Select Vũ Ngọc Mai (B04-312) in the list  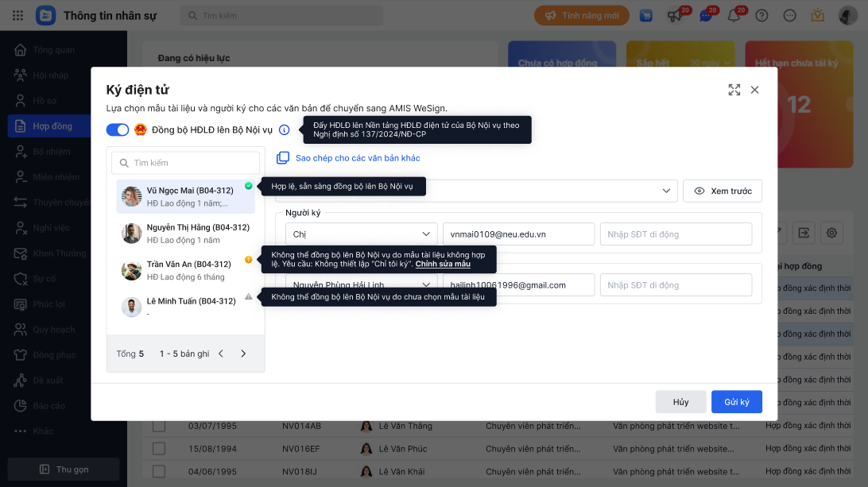coord(185,196)
